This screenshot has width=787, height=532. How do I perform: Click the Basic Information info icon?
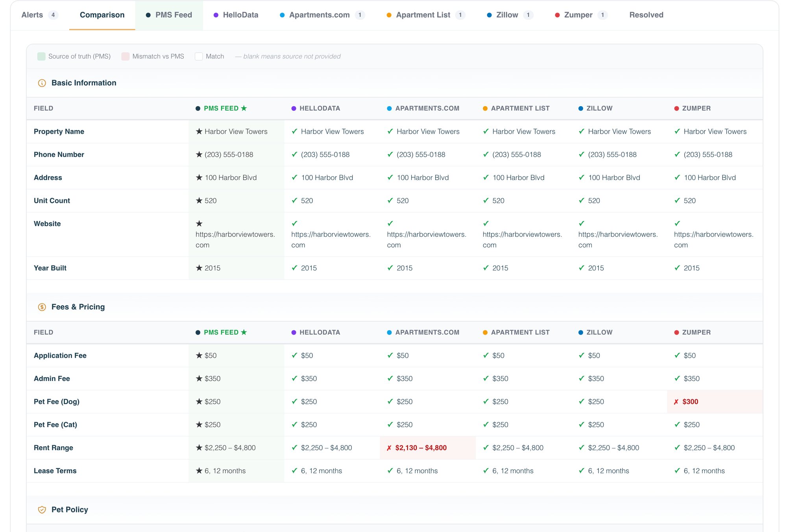[x=42, y=83]
